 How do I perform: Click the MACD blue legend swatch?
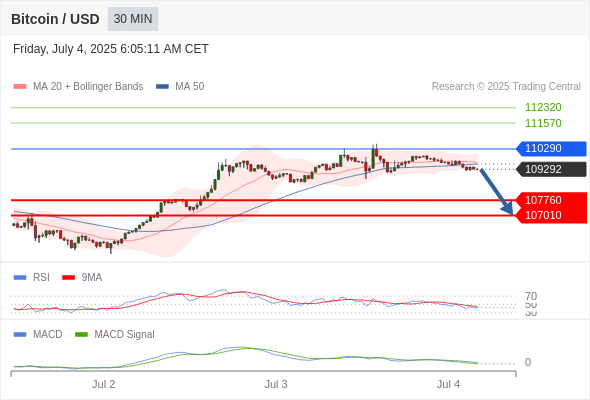point(20,334)
